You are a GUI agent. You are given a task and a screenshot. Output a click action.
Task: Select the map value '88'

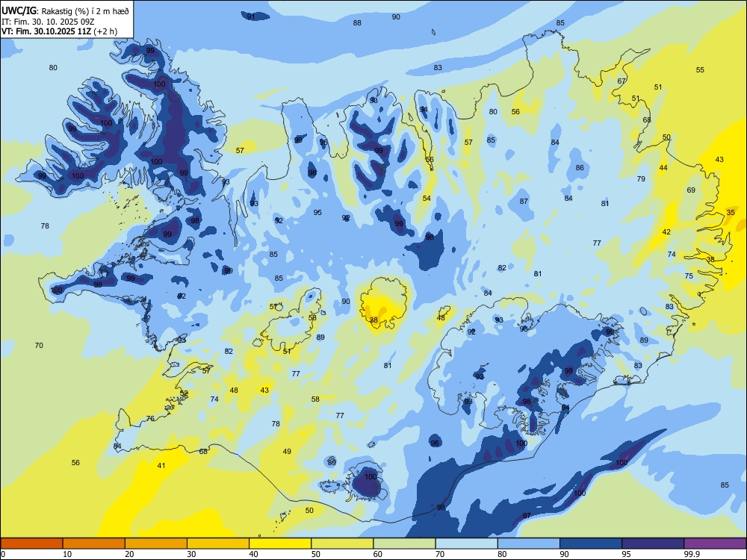(357, 22)
